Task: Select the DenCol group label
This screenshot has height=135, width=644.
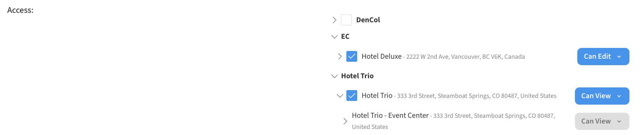Action: click(368, 20)
